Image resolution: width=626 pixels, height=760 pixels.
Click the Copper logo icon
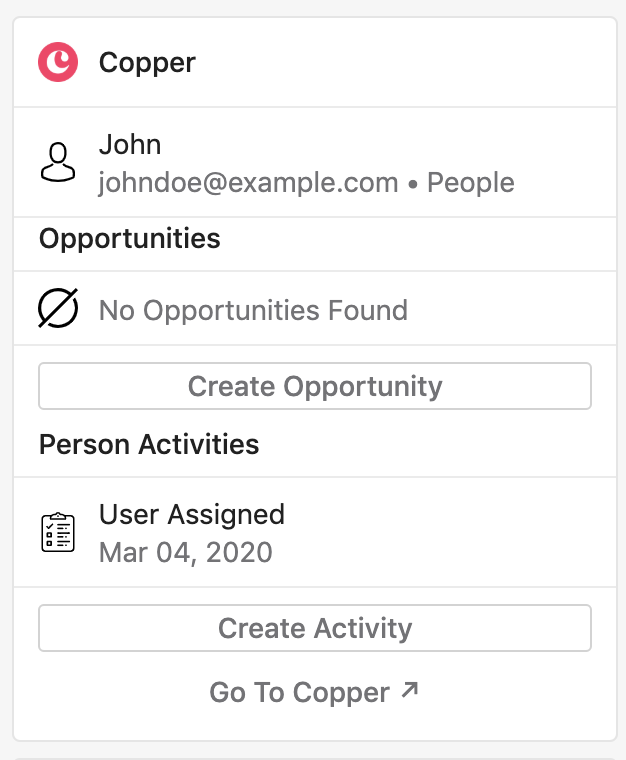coord(58,62)
